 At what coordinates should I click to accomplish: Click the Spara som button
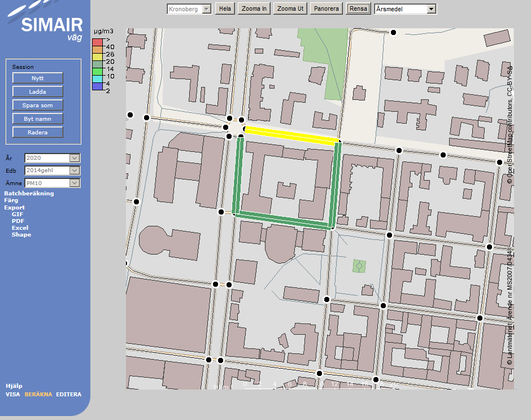tap(38, 105)
